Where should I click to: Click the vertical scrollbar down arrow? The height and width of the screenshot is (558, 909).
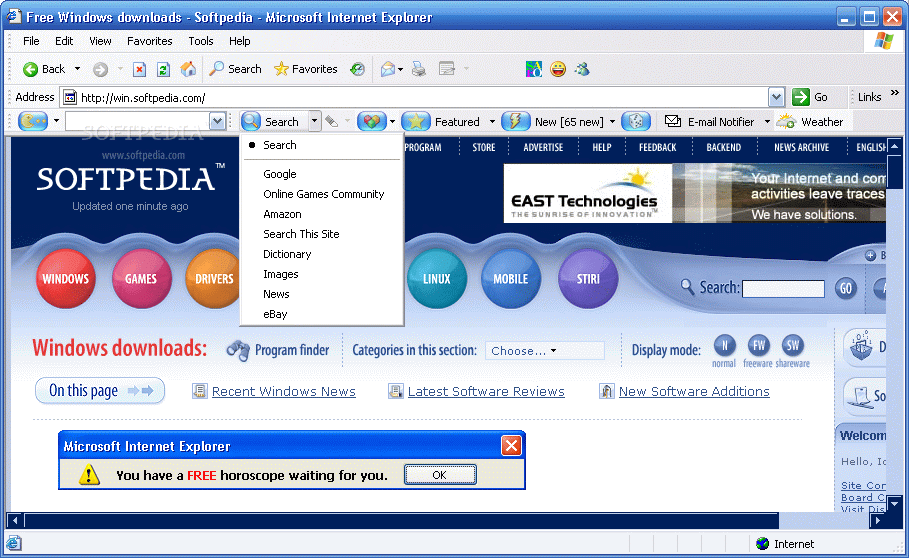pyautogui.click(x=895, y=504)
